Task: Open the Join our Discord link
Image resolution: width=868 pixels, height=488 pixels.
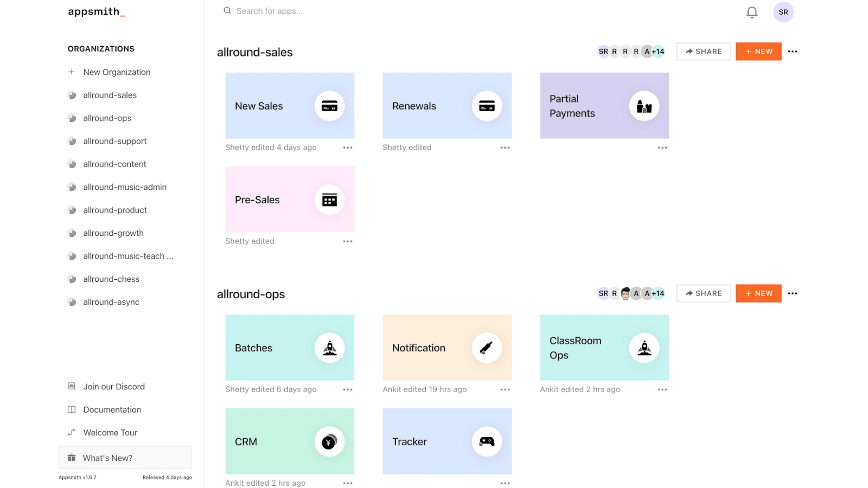Action: click(114, 387)
